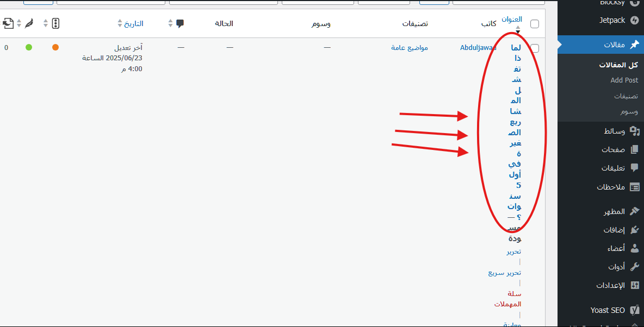The image size is (644, 327).
Task: Open وسائط media using its sidebar icon
Action: pyautogui.click(x=634, y=131)
